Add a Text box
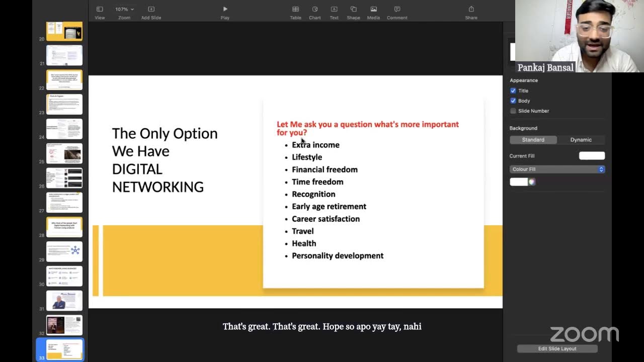Screen dimensions: 644x362 334,13
